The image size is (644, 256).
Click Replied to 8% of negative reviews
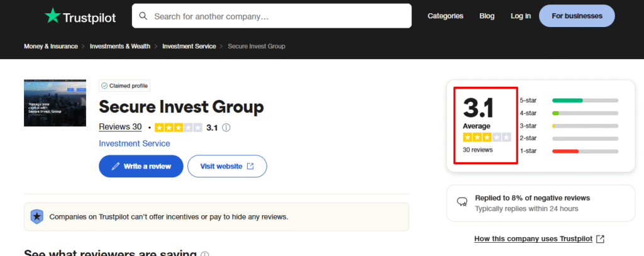tap(532, 198)
